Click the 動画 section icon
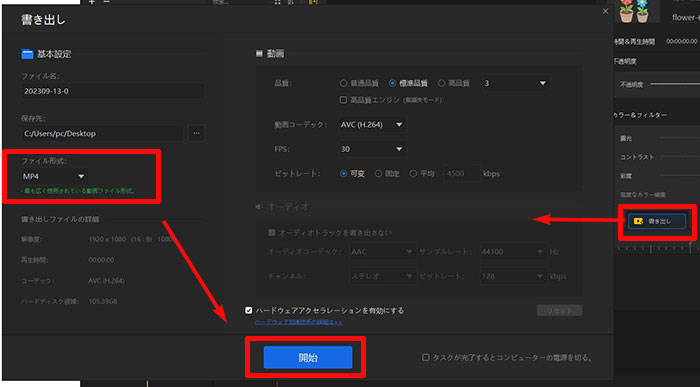 (259, 54)
